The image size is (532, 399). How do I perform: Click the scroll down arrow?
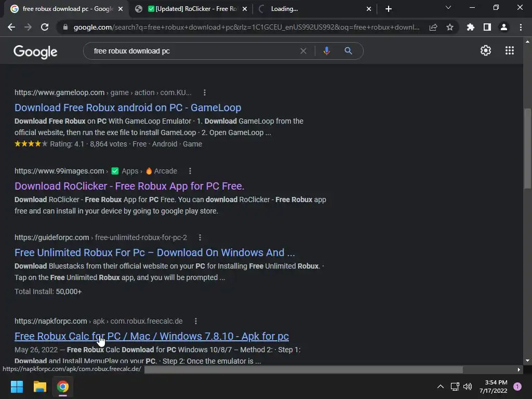point(527,361)
